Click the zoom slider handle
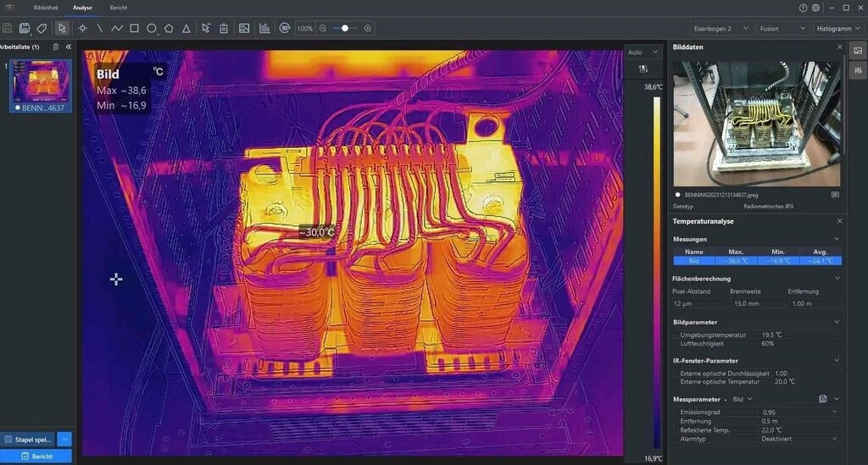This screenshot has height=465, width=868. pyautogui.click(x=344, y=28)
